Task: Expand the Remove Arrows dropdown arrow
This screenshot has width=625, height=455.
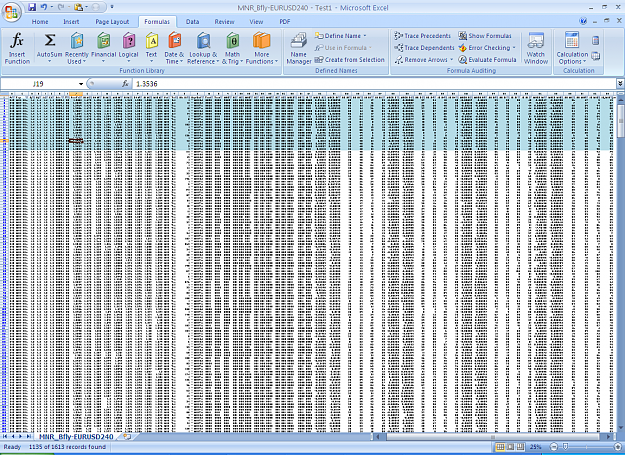Action: click(452, 60)
